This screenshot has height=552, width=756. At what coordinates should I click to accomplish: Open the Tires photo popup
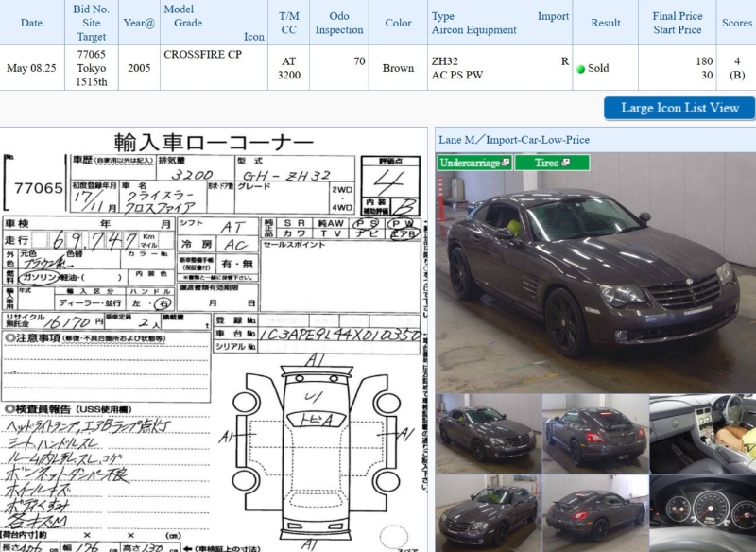click(x=552, y=163)
